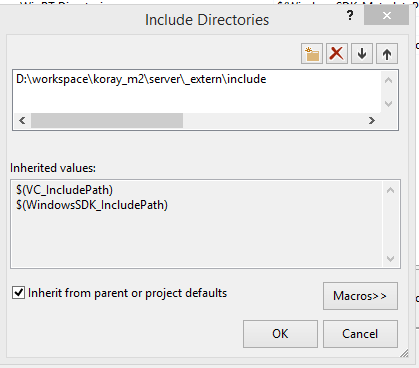Screen dimensions: 419x368
Task: Click the New Line folder icon
Action: pos(312,53)
